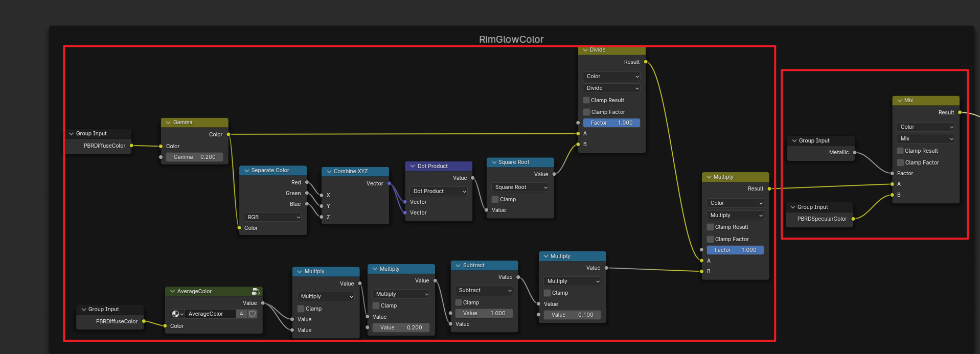Enable Clamp Factor in the Mix node
Image resolution: width=980 pixels, height=354 pixels.
(900, 162)
